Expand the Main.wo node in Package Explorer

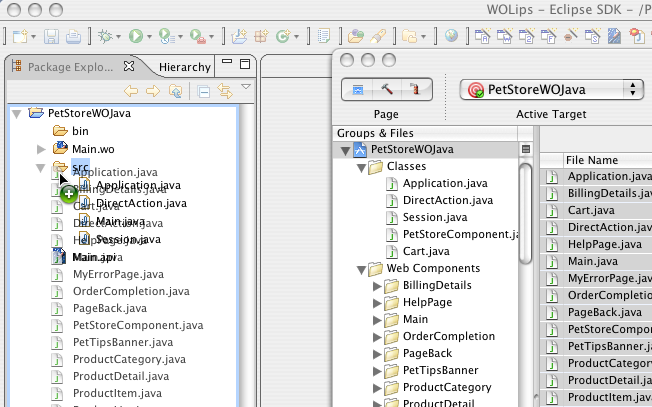tap(41, 149)
